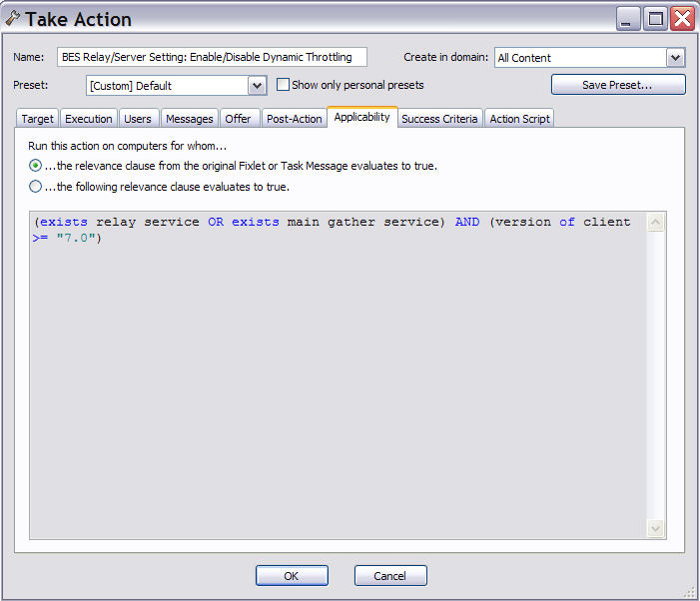Screen dimensions: 700x601
Task: Go to the Post-Action tab
Action: (295, 119)
